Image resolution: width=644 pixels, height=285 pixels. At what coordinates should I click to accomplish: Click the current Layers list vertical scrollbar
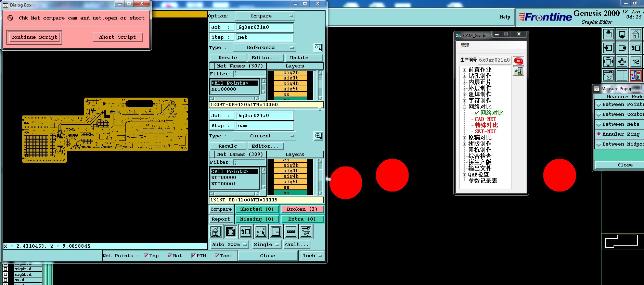(321, 177)
